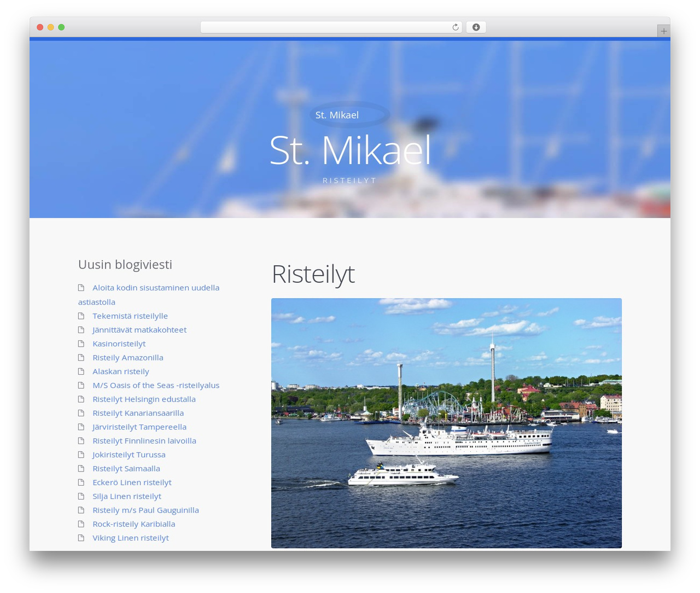Screen dimensions: 700x593
Task: Visit Risteilyt Finnlinesin laivoilla post
Action: coord(144,440)
